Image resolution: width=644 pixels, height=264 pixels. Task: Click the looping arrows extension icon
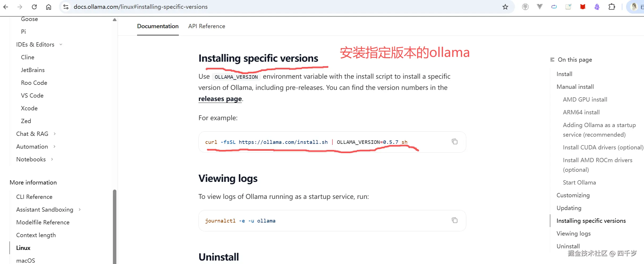[x=554, y=7]
